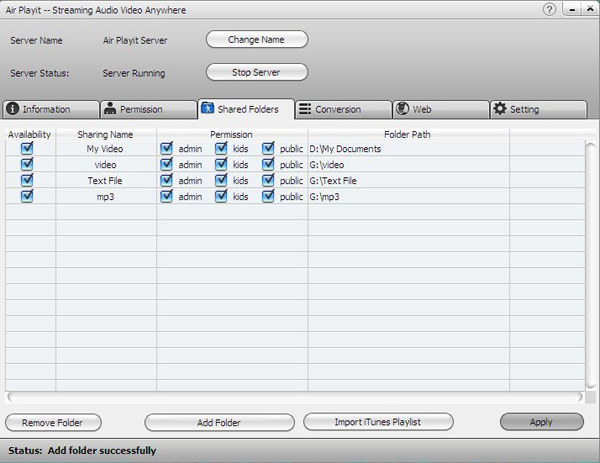
Task: Click folder path 'D:\My Documents'
Action: tap(345, 148)
